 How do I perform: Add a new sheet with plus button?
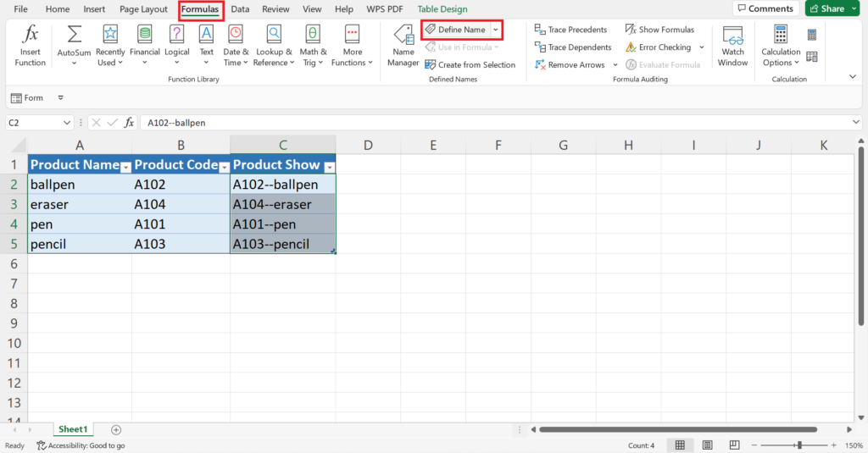[115, 430]
